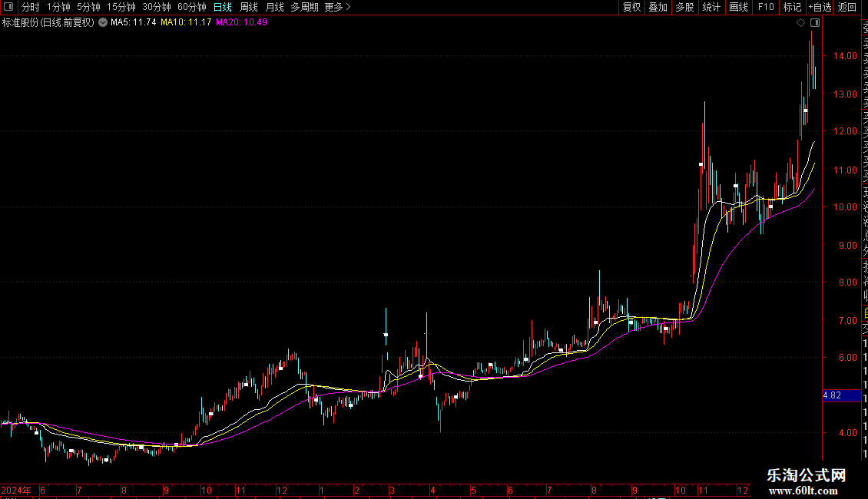The height and width of the screenshot is (499, 868).
Task: Toggle the left panel icon in the top bar
Action: (x=8, y=7)
